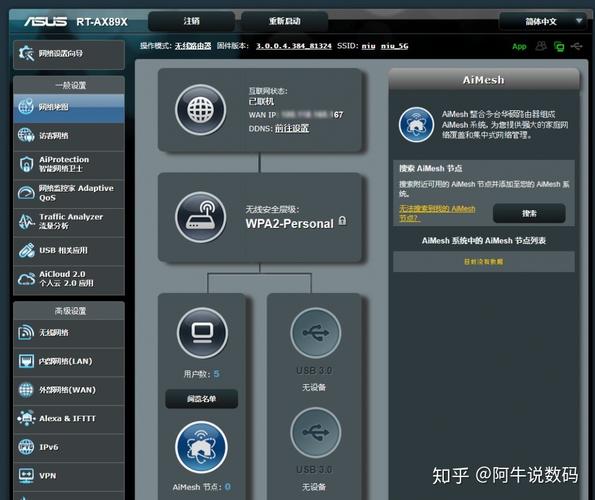Select the Network Map globe icon in sidebar
Viewport: 595px width, 500px height.
click(x=26, y=107)
